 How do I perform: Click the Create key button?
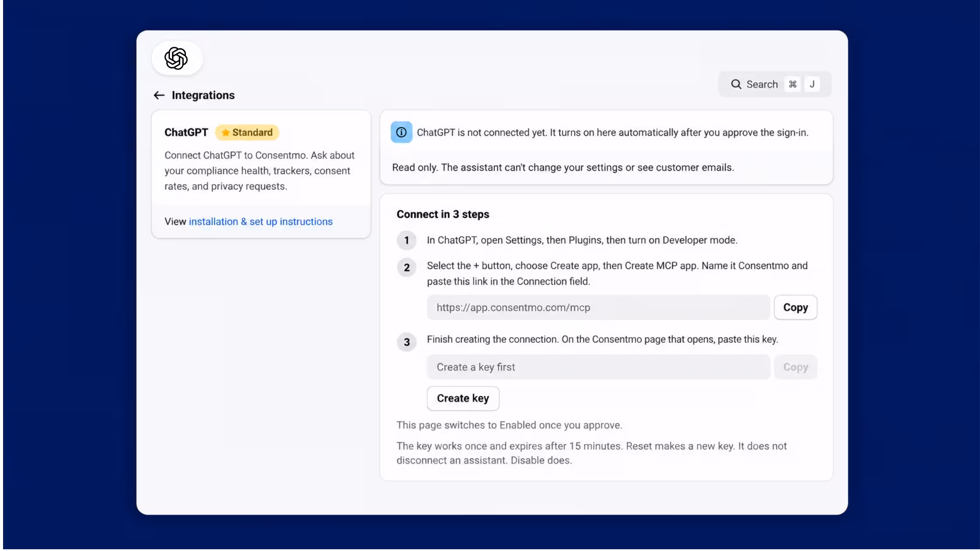(x=462, y=398)
